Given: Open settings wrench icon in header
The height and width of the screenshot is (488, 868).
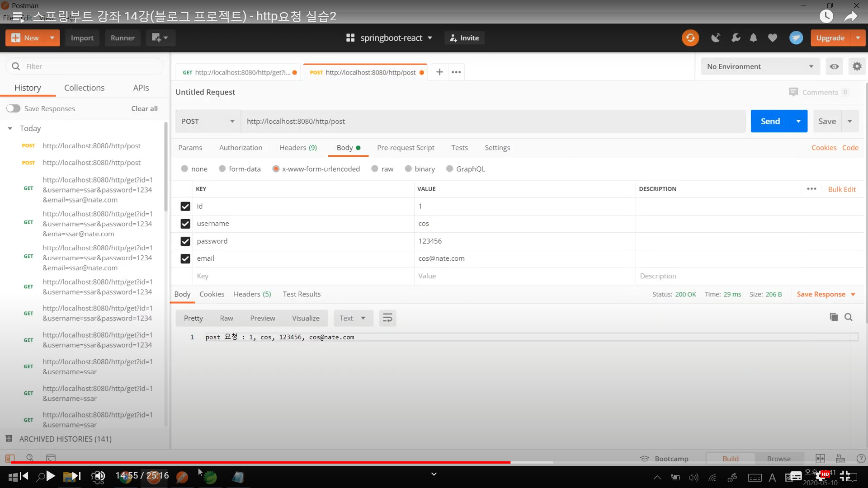Looking at the screenshot, I should (736, 38).
